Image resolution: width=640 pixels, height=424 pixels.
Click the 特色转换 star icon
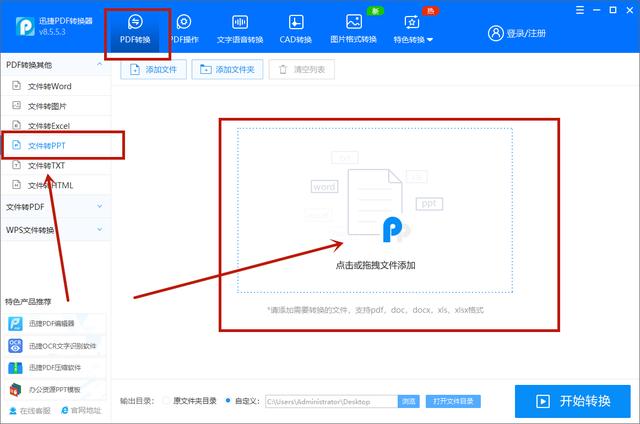[411, 22]
